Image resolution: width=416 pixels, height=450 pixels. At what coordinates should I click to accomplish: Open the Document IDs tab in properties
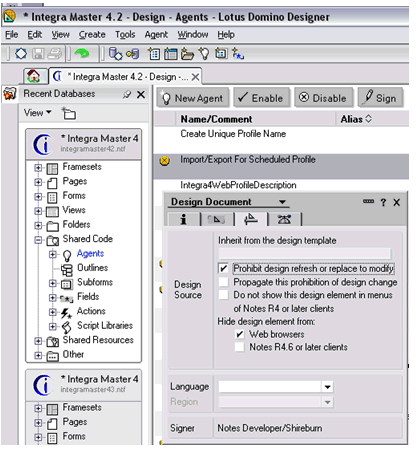coord(284,219)
